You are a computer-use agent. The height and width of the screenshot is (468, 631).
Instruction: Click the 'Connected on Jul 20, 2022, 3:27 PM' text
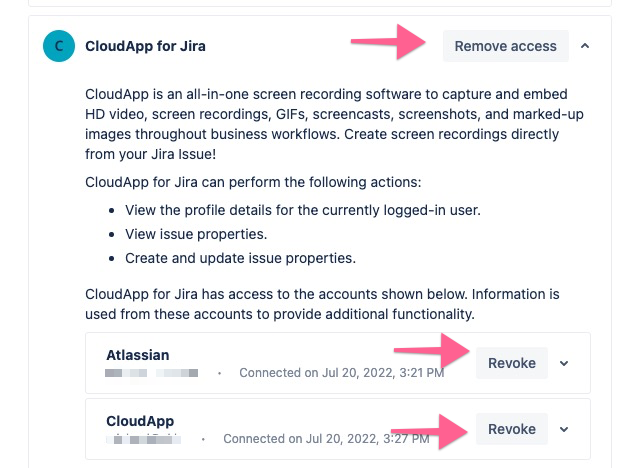tap(326, 439)
